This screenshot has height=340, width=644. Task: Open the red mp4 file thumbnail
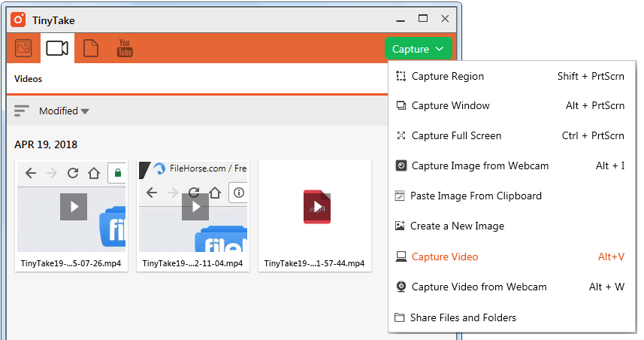[x=316, y=207]
